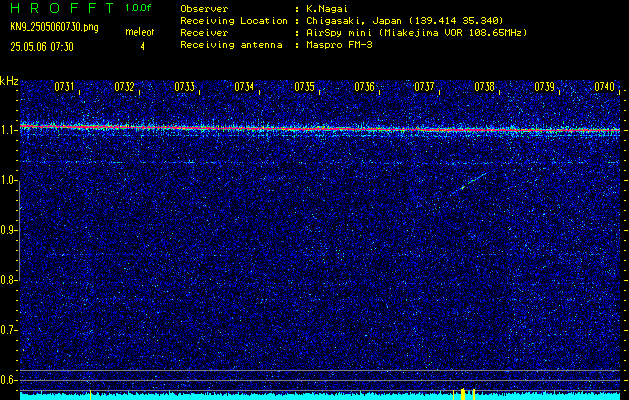The width and height of the screenshot is (629, 400).
Task: Click the meteor count value 4
Action: (x=142, y=47)
